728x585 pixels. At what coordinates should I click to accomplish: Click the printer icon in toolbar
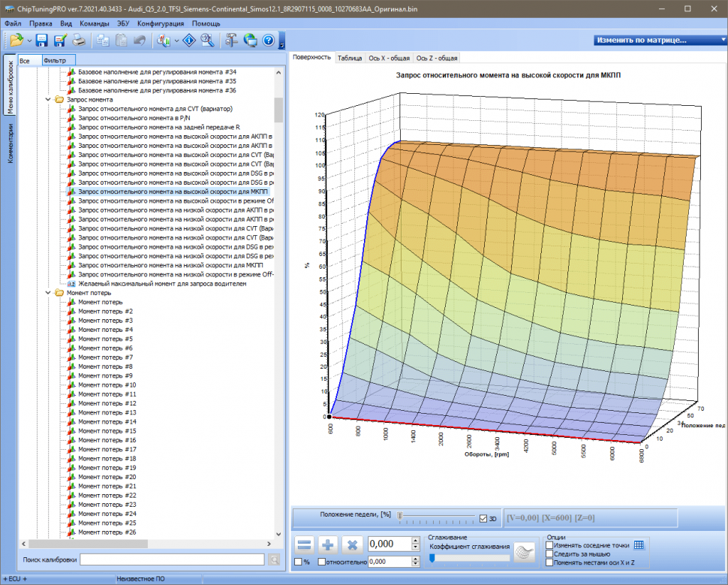click(x=78, y=41)
